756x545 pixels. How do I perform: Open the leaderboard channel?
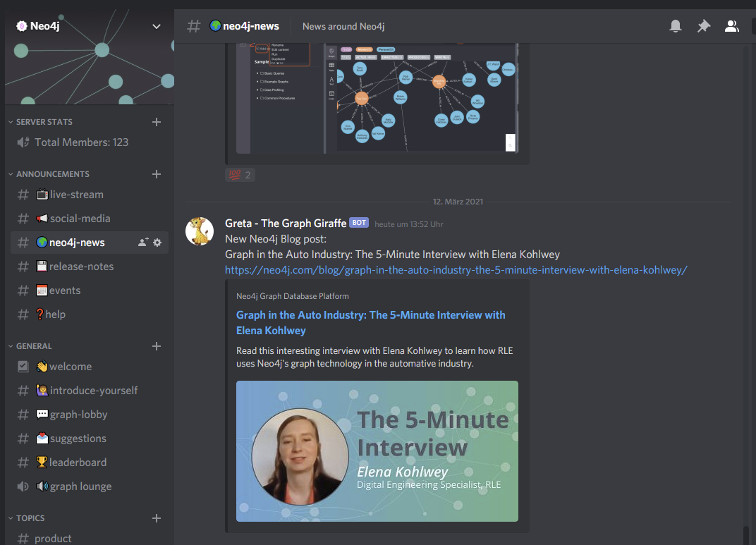click(x=90, y=463)
